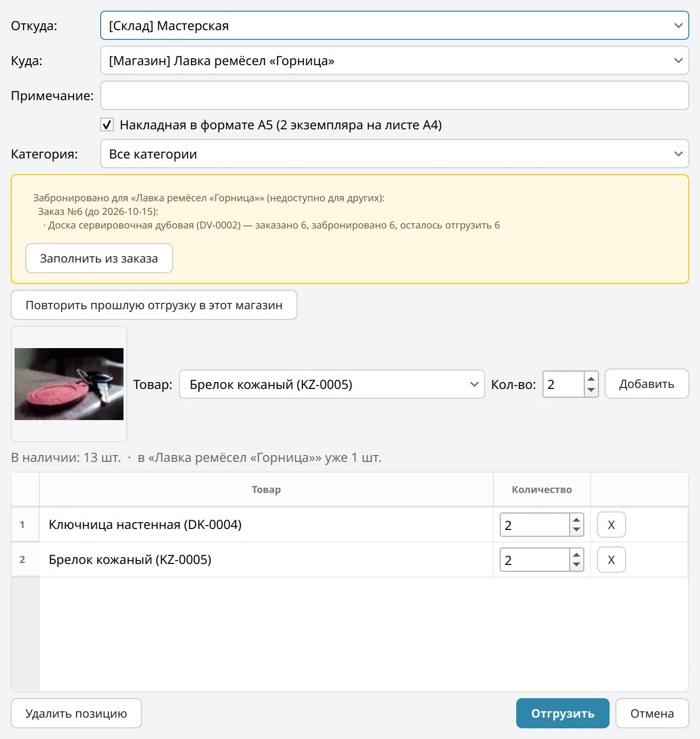The height and width of the screenshot is (739, 700).
Task: Decrement quantity for Ключница настенная row
Action: coord(577,530)
